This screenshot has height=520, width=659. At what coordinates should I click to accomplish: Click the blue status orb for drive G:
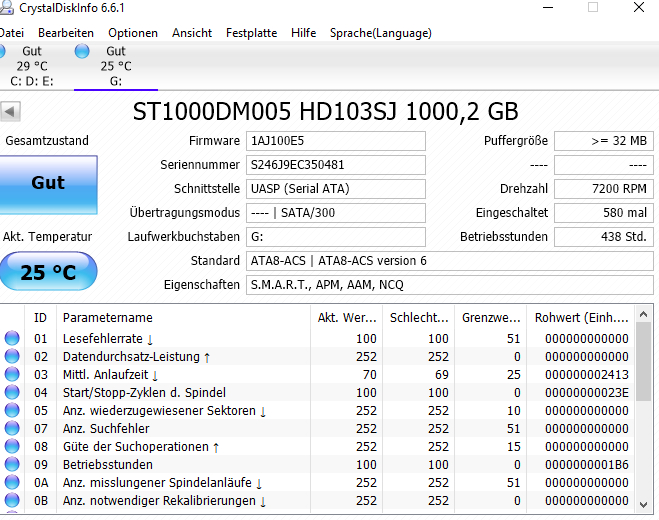point(82,51)
